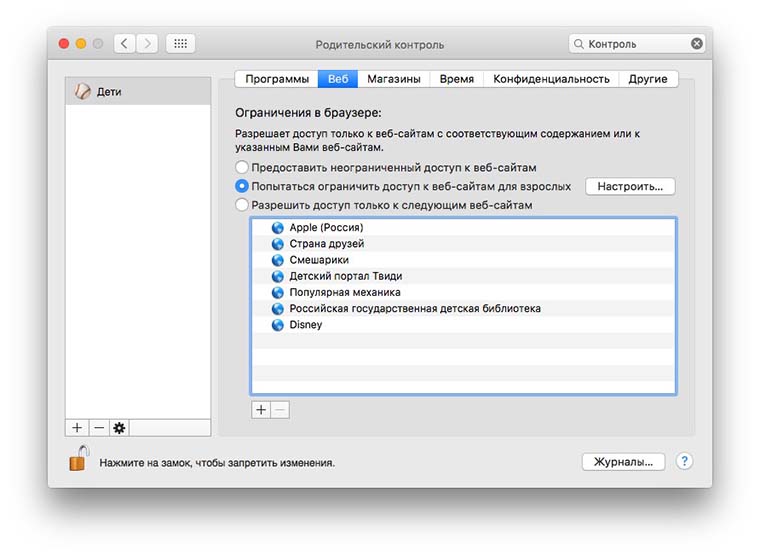Screen dimensions: 760x556
Task: Open the Журналы logs button
Action: 623,462
